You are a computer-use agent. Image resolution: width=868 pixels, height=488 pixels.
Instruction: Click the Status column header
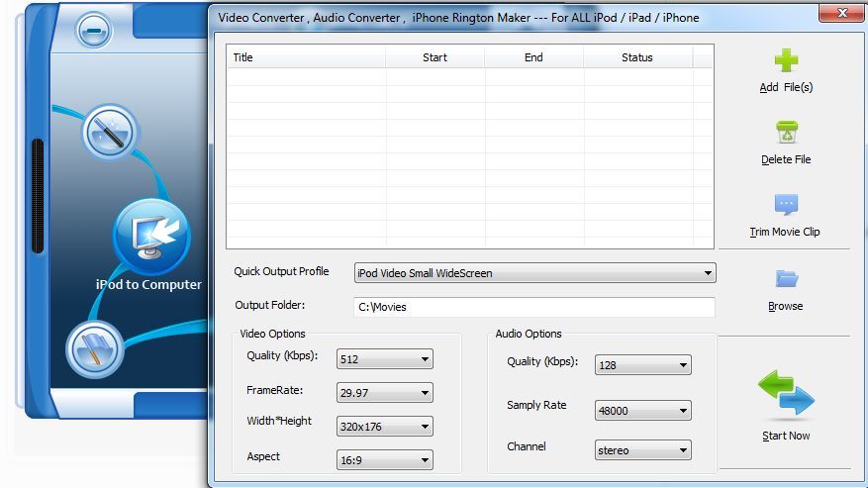[x=637, y=57]
